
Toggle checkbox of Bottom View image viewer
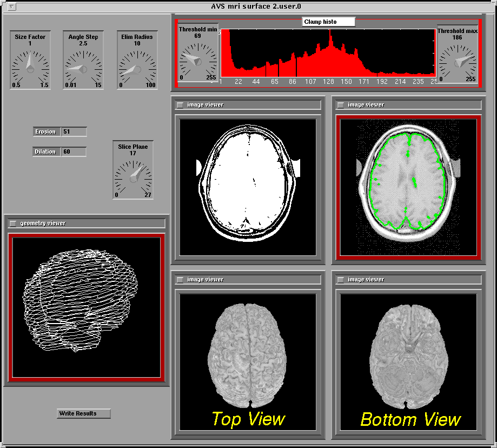pos(341,280)
